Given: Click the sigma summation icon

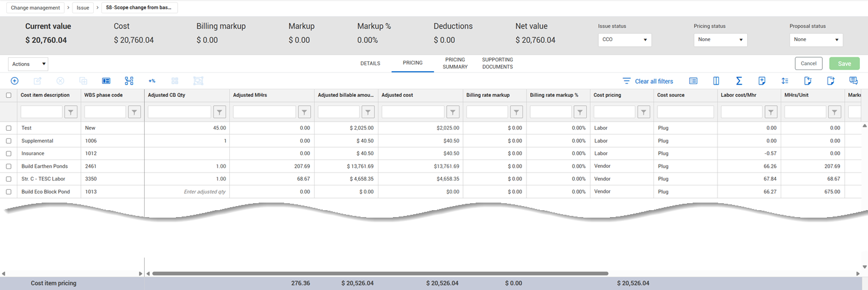Looking at the screenshot, I should click(739, 81).
